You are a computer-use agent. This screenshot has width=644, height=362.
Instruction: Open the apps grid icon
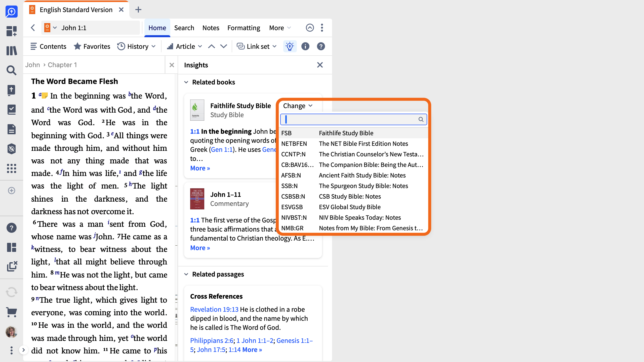click(x=12, y=168)
